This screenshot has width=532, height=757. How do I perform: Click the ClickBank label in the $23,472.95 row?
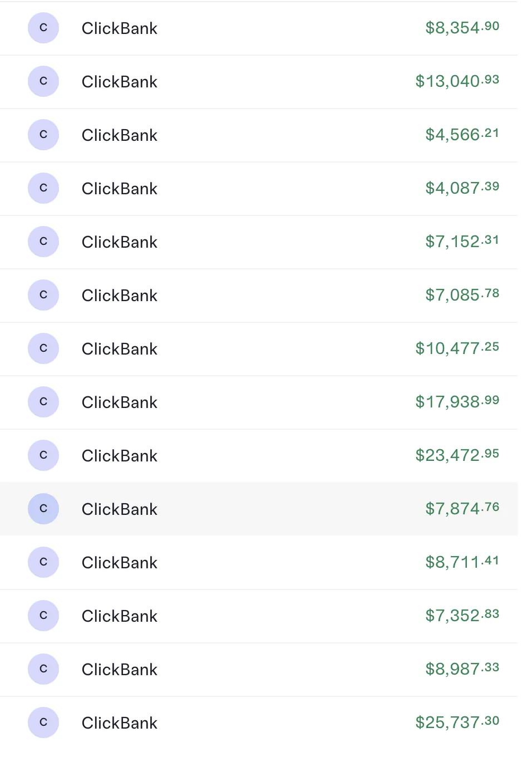[x=120, y=456]
